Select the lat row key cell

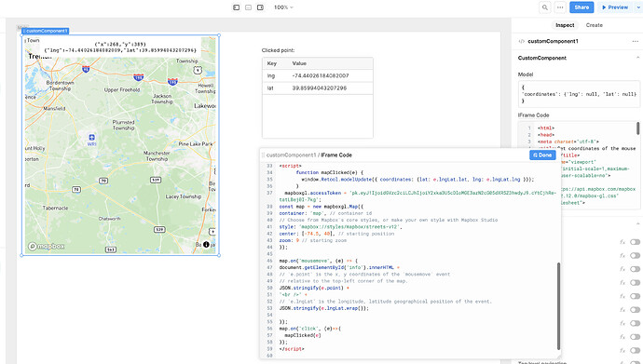coord(270,88)
